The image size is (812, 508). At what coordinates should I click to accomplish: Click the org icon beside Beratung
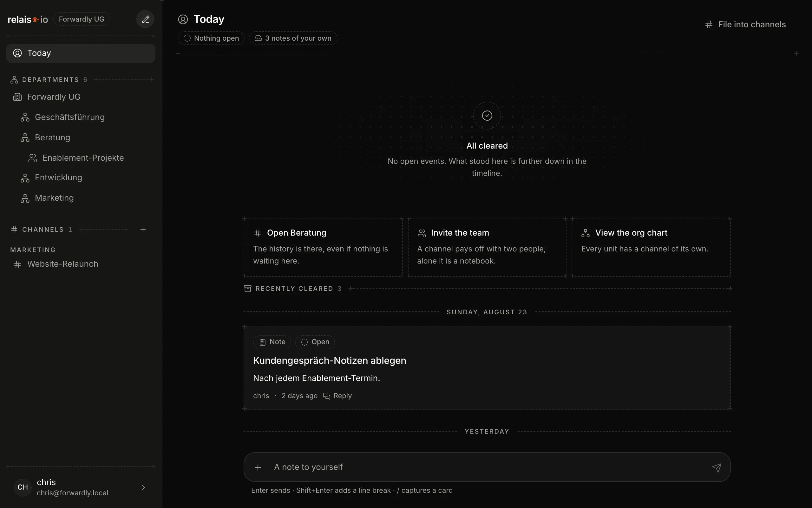click(25, 137)
